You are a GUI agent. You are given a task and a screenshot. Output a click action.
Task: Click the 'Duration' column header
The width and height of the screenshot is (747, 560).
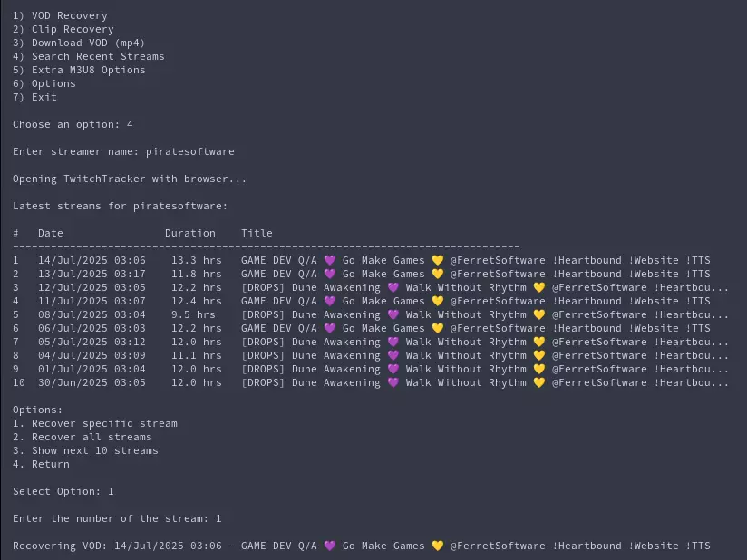pyautogui.click(x=190, y=234)
